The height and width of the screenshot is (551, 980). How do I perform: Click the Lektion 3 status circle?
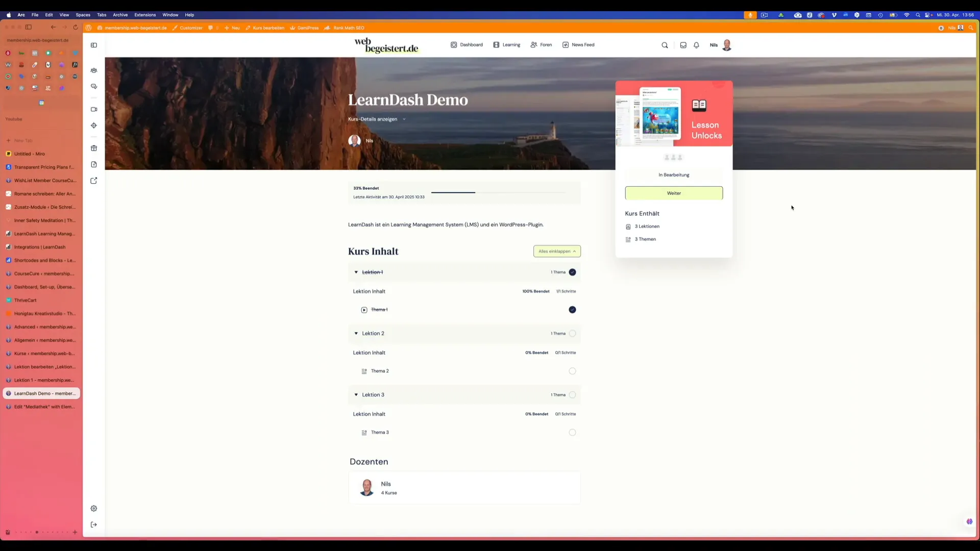[x=572, y=395]
